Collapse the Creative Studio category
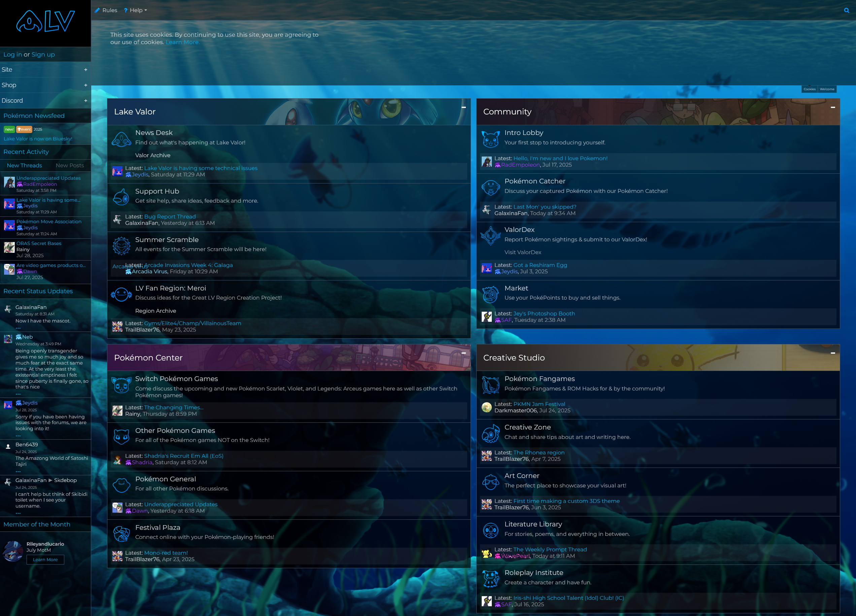The image size is (856, 616). click(x=832, y=353)
